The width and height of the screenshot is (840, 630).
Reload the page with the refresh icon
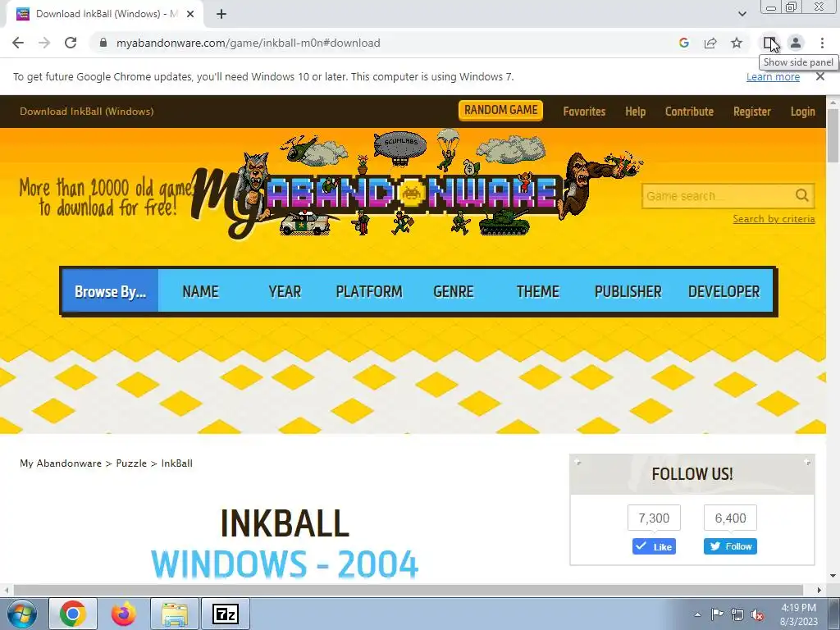71,43
